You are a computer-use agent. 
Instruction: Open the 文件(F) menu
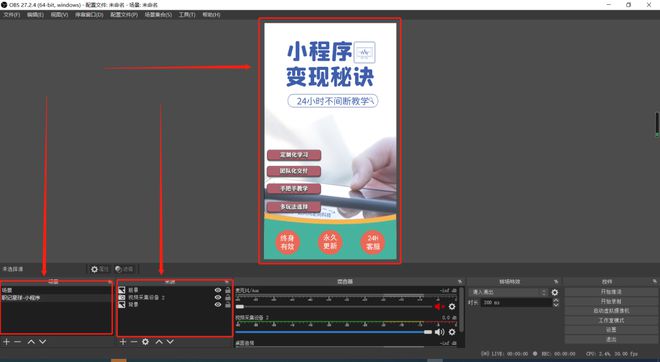[x=11, y=15]
